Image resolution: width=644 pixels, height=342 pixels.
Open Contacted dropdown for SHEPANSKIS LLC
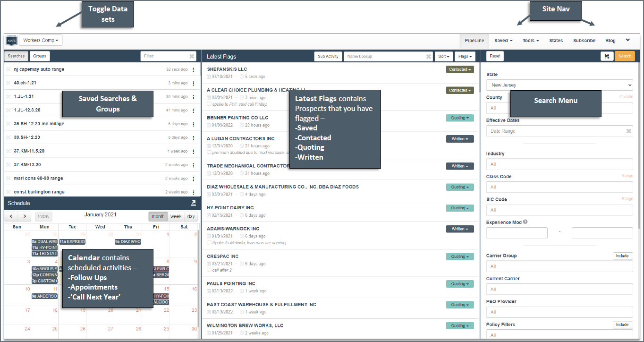460,69
